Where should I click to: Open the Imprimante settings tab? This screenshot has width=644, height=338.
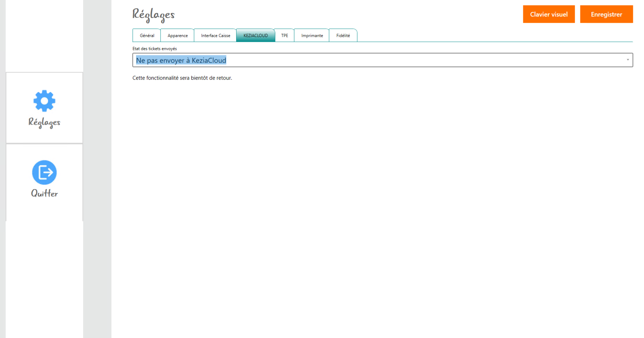(312, 36)
